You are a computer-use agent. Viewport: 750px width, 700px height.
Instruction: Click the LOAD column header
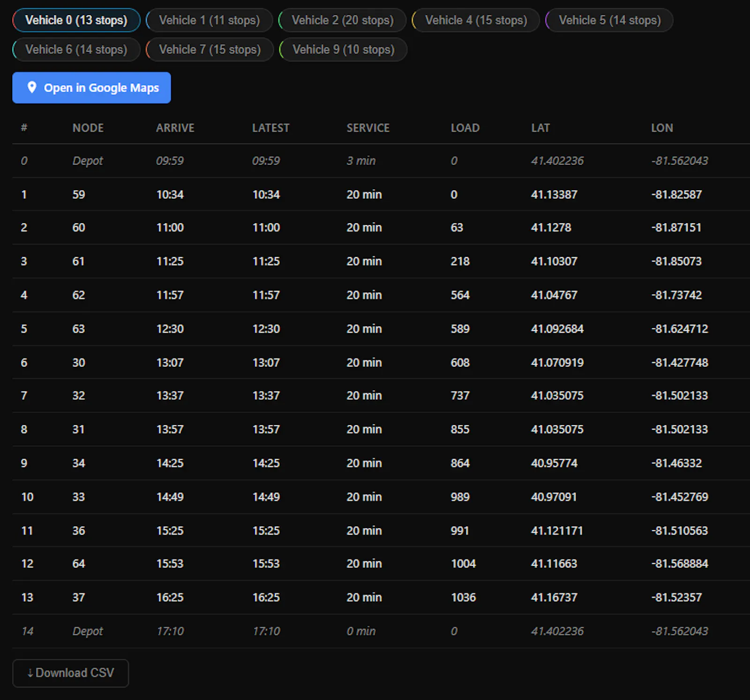[x=465, y=128]
